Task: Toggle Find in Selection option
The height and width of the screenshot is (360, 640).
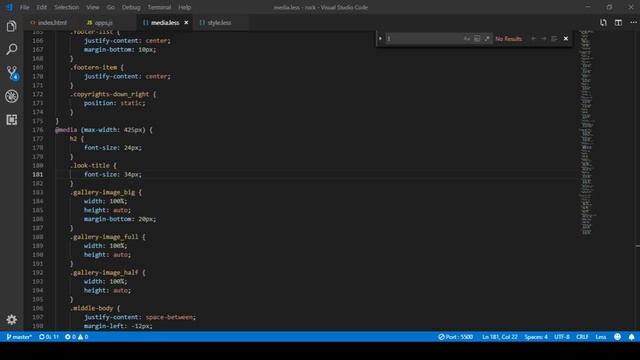Action: click(x=554, y=38)
